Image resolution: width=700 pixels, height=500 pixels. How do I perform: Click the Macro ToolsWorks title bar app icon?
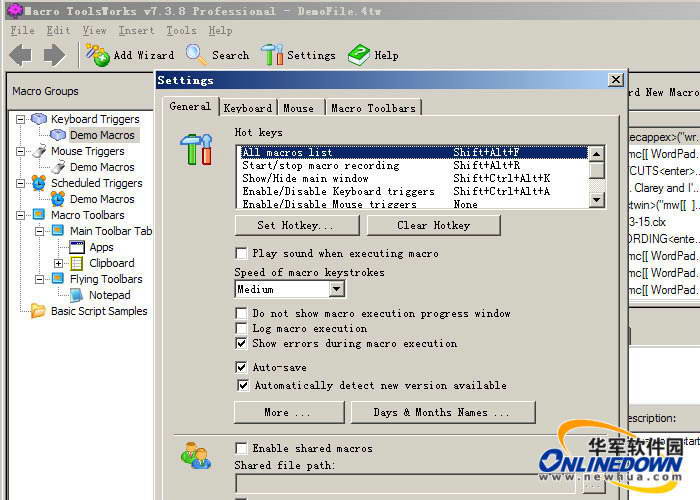point(15,10)
